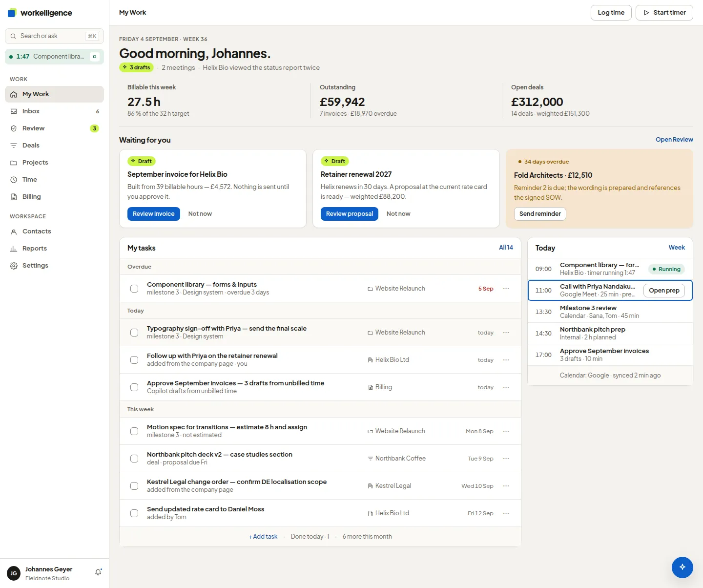The height and width of the screenshot is (588, 703).
Task: Send reminder to Fold Architects
Action: click(x=540, y=214)
